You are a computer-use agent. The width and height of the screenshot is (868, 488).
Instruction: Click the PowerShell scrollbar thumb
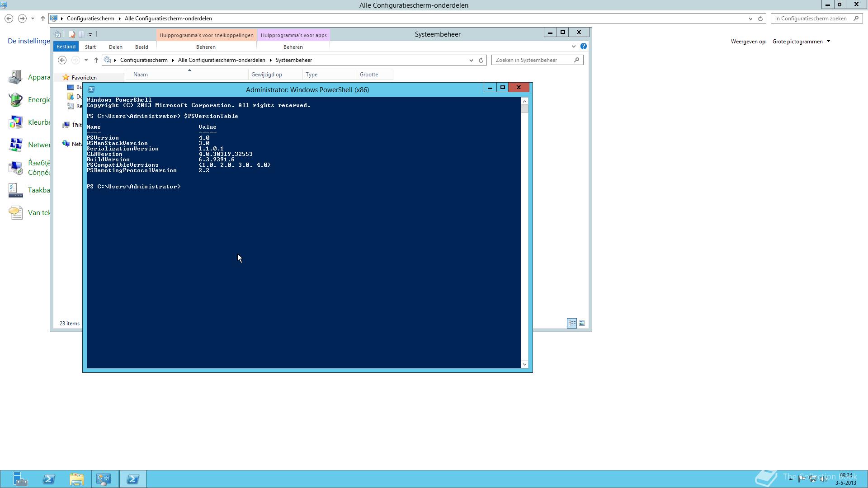pos(524,108)
